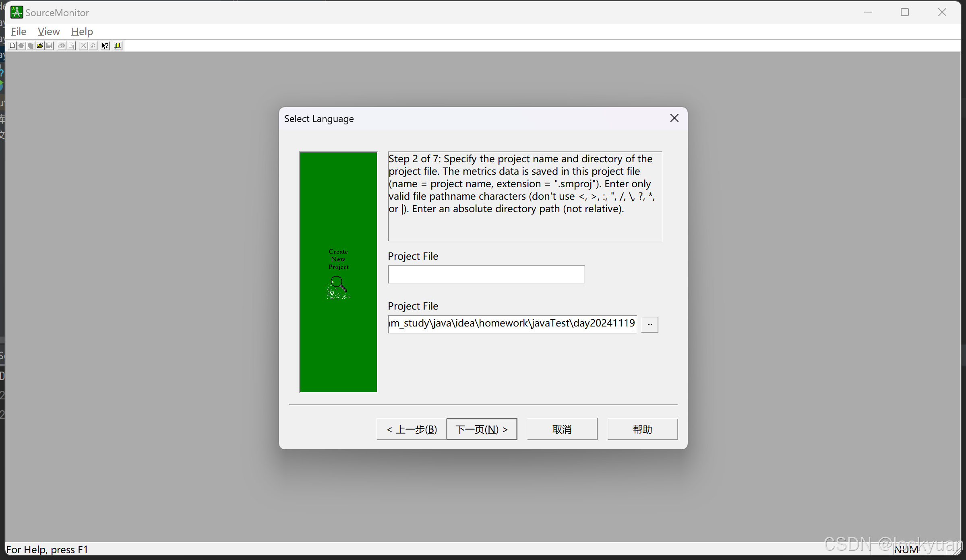Open the File menu
This screenshot has width=966, height=560.
[19, 31]
